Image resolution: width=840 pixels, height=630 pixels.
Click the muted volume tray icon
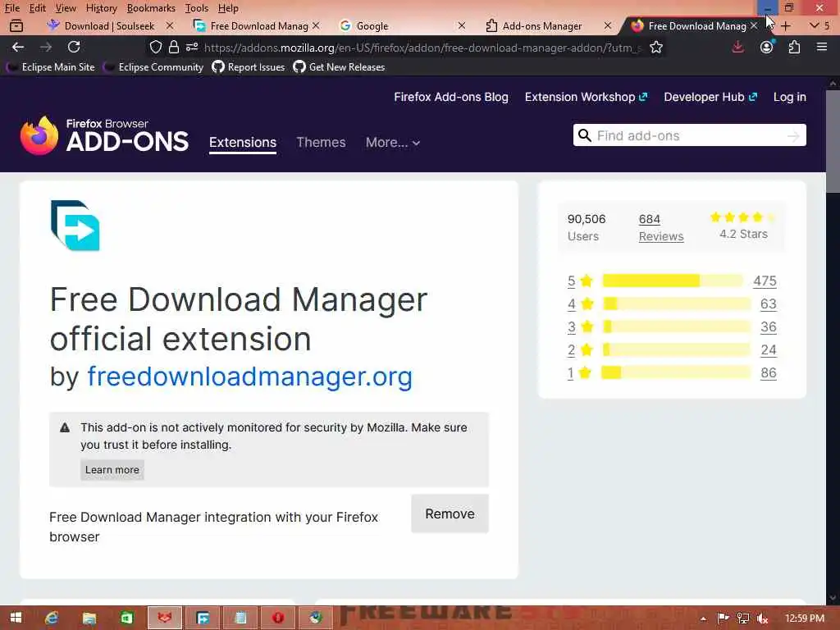tap(763, 619)
